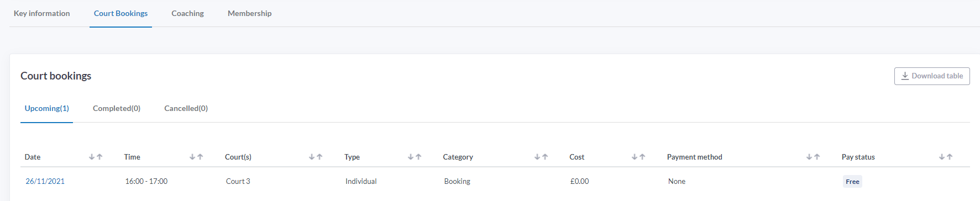Show Completed(0) bookings
The width and height of the screenshot is (980, 201).
117,108
